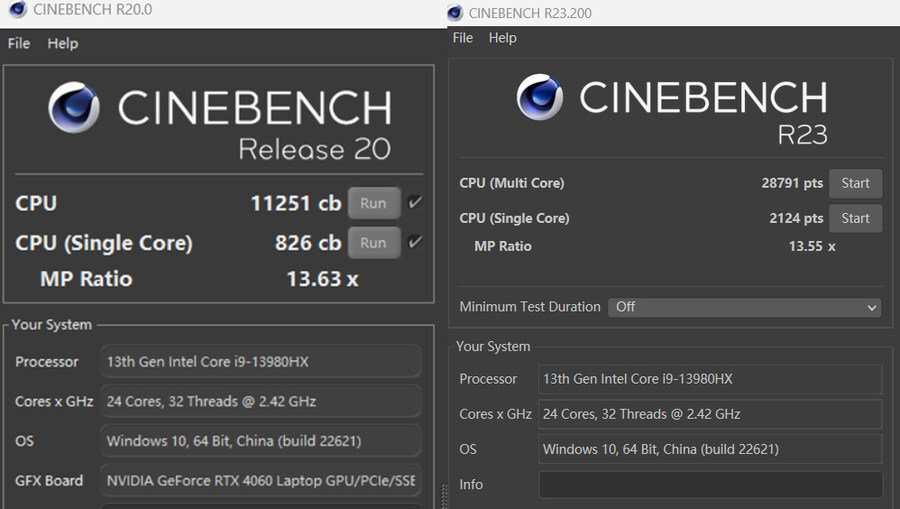
Task: Click the Cinebench R20 title bar app icon
Action: [16, 11]
